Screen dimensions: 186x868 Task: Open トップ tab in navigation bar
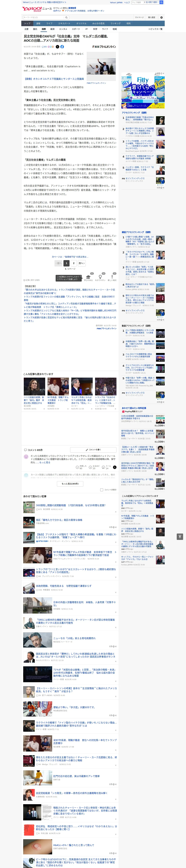click(27, 23)
